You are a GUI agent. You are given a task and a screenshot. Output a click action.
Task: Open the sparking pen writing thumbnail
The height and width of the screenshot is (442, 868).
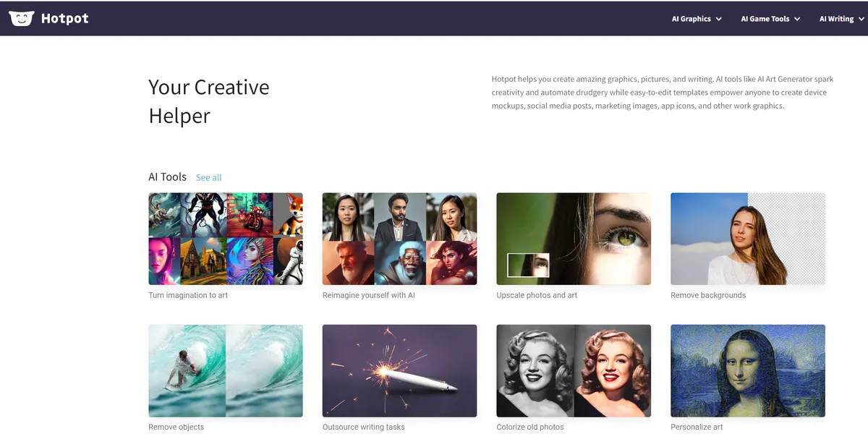pos(399,370)
